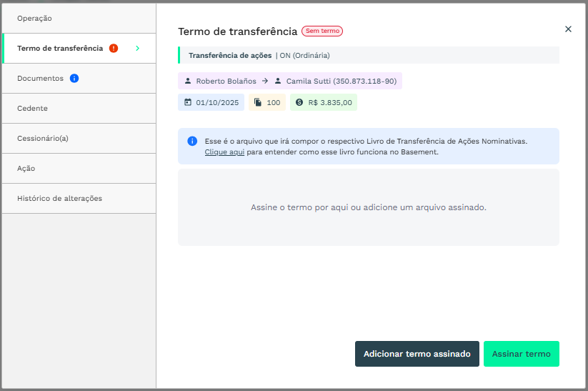
Task: Follow the "Clique aqui" link
Action: pos(224,152)
